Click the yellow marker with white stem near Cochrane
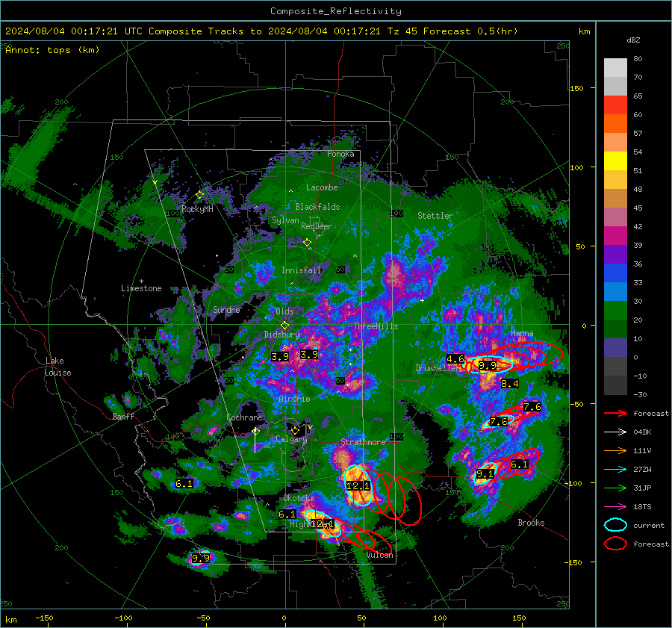Screen dimensions: 672x628 (255, 439)
